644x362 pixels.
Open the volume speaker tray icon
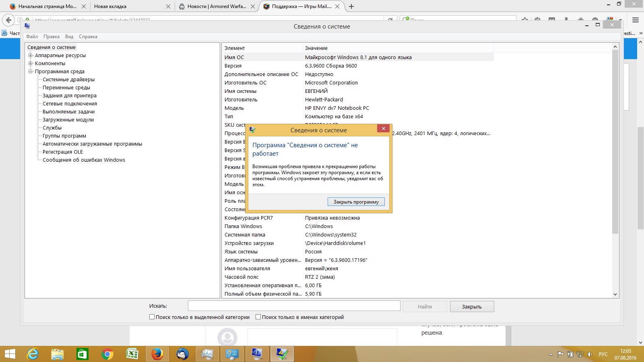click(590, 354)
